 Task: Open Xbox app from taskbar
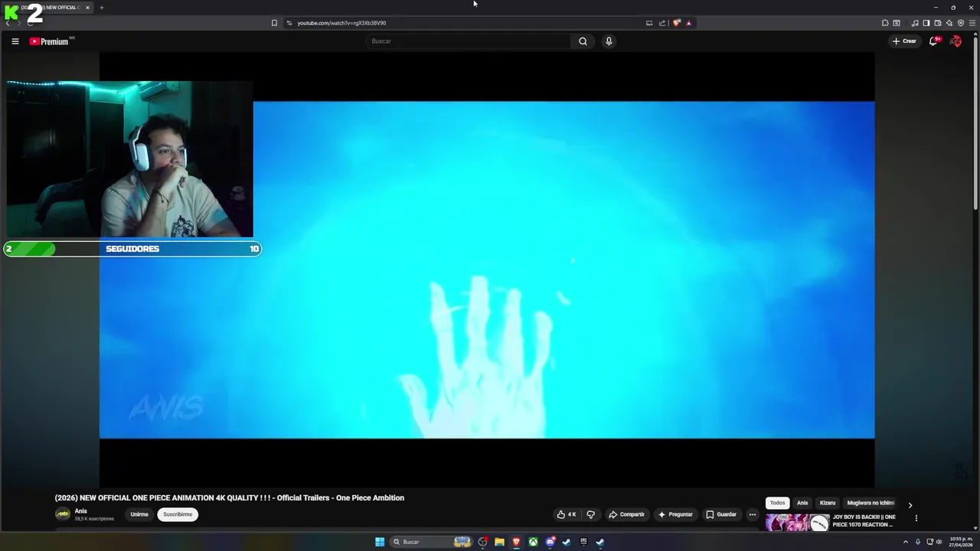click(x=533, y=542)
